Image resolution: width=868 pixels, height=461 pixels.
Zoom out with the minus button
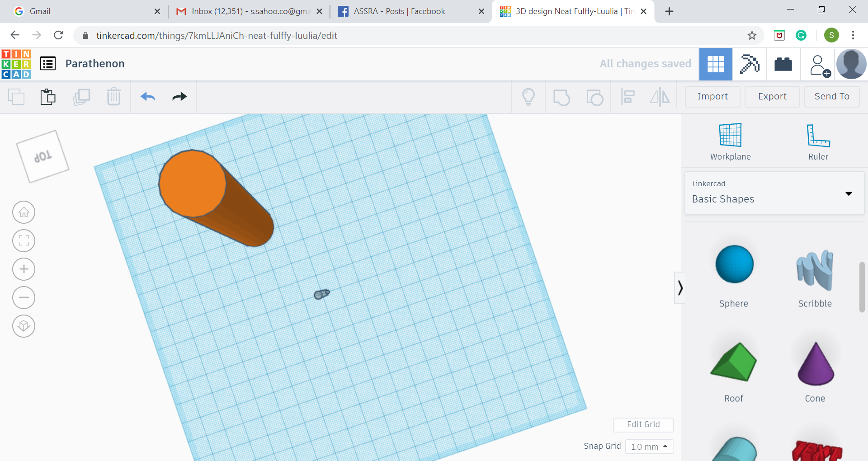click(x=24, y=297)
